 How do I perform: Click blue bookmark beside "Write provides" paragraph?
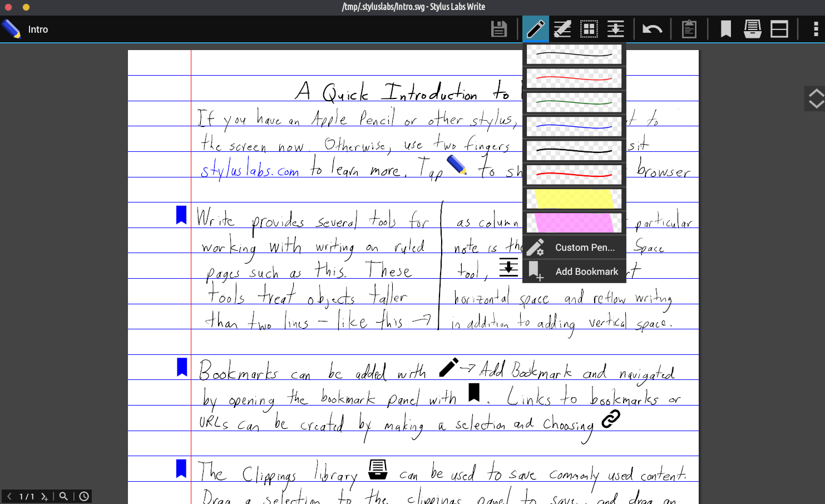coord(181,215)
